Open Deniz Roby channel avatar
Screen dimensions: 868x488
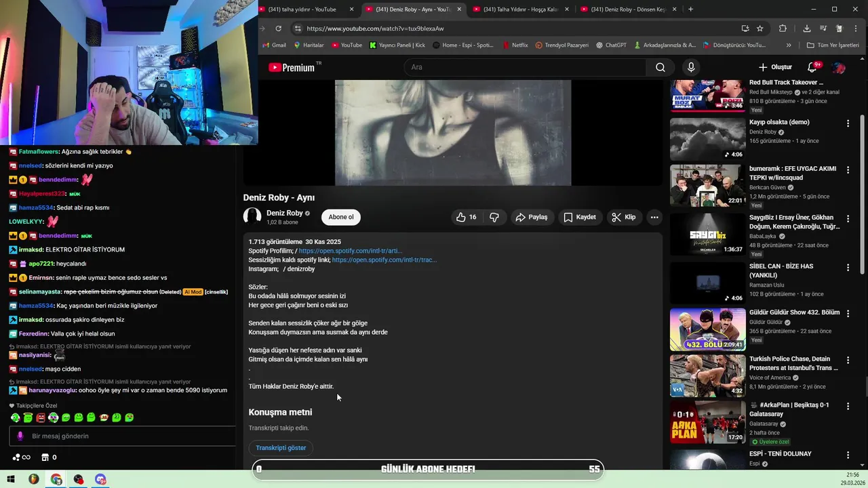(x=252, y=217)
